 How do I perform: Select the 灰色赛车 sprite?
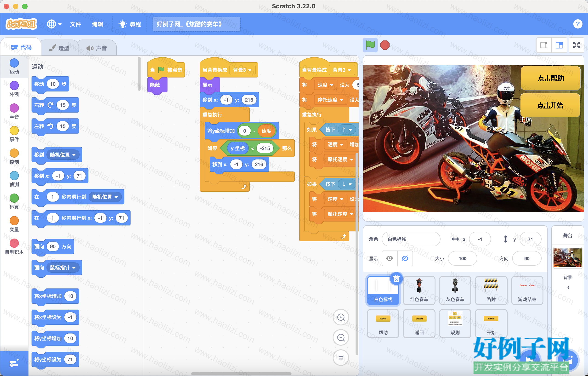pyautogui.click(x=455, y=291)
